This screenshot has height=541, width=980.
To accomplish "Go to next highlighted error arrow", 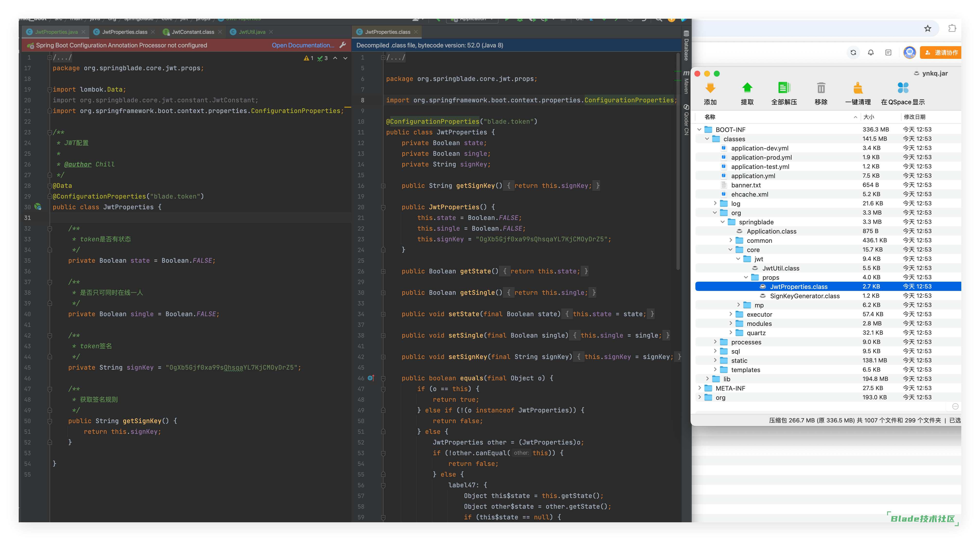I will point(345,58).
